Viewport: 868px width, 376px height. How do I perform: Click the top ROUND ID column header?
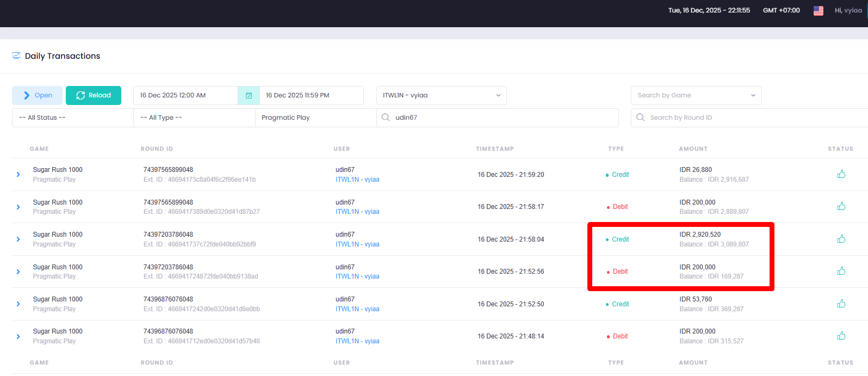click(157, 149)
